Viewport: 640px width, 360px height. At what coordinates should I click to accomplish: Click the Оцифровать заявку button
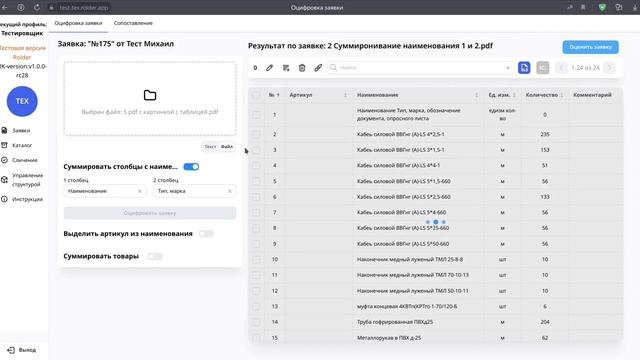(150, 213)
